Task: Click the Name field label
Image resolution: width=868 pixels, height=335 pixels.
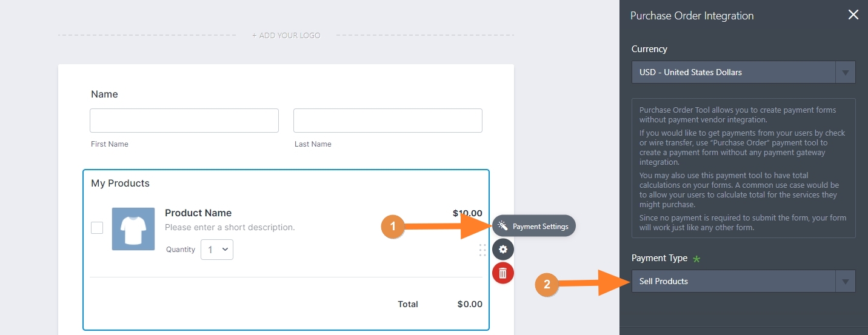Action: (104, 94)
